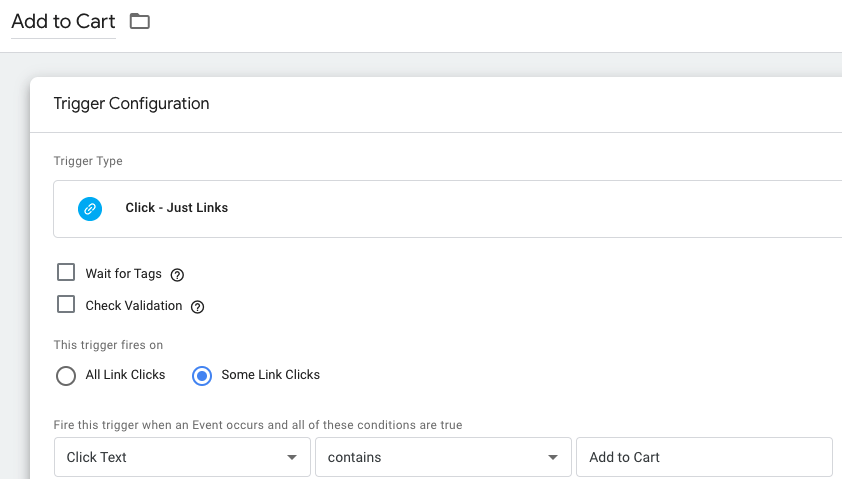Click the Trigger Configuration panel heading
The height and width of the screenshot is (479, 842).
pyautogui.click(x=131, y=104)
